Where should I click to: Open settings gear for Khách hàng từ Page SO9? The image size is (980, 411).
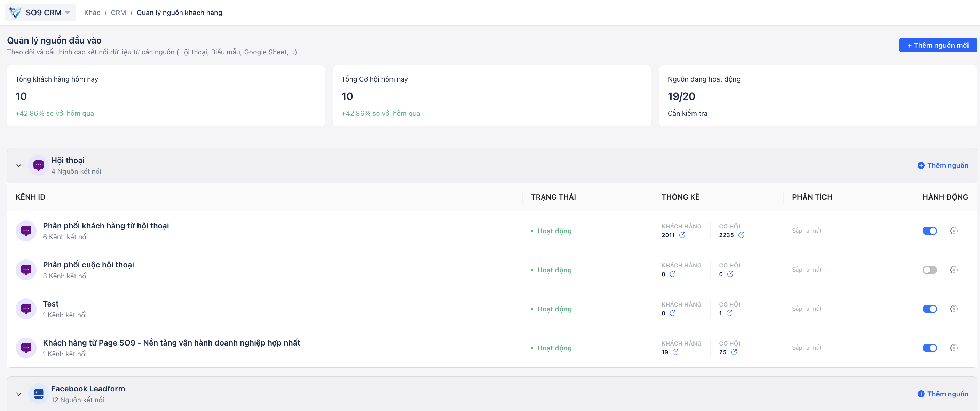(x=953, y=348)
